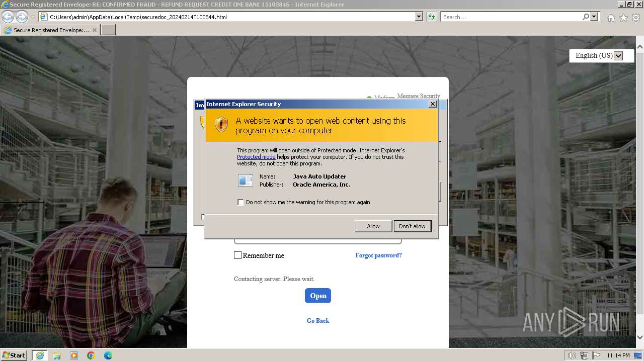
Task: Click the security shield warning icon
Action: point(221,125)
